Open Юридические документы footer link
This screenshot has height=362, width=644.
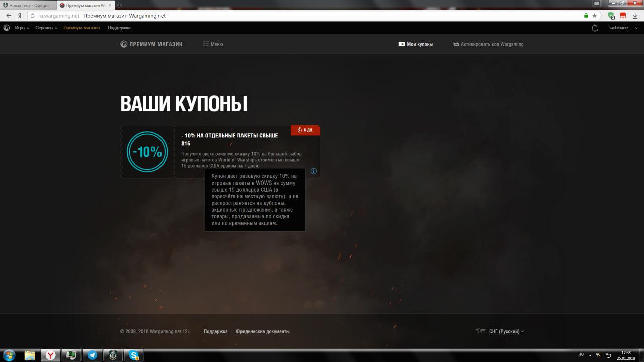coord(263,331)
